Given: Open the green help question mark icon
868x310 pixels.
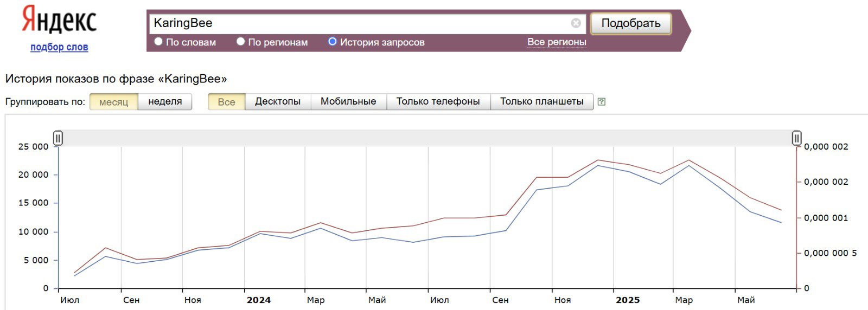Looking at the screenshot, I should point(601,101).
